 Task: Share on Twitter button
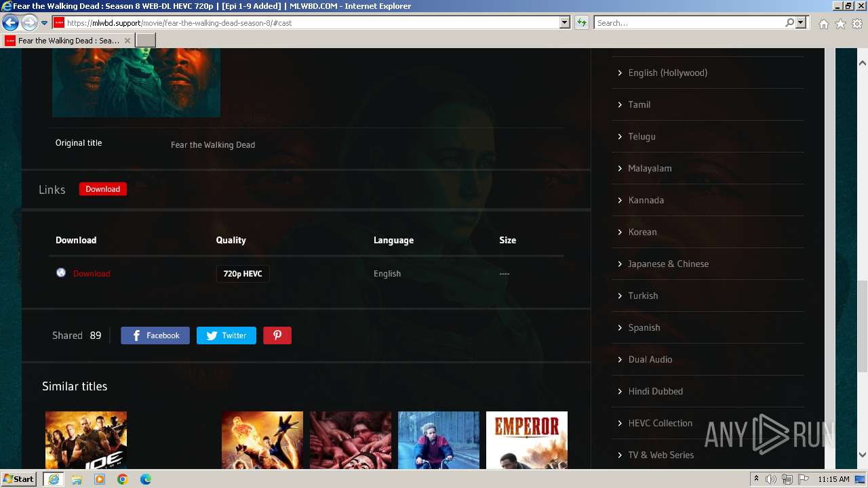pyautogui.click(x=226, y=335)
